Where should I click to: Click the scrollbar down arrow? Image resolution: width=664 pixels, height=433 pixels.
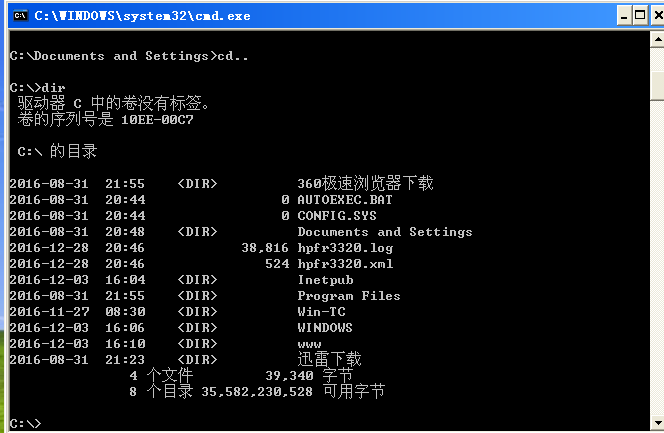[x=657, y=422]
